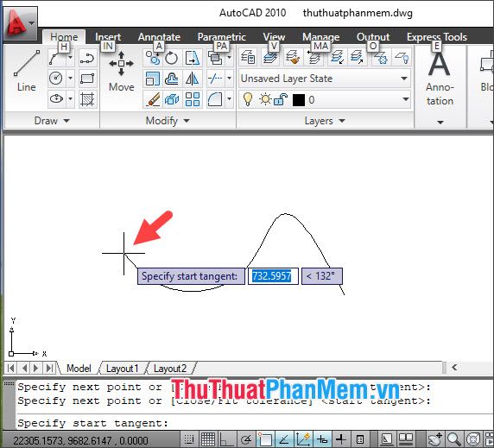Select the Offset tool

click(172, 79)
